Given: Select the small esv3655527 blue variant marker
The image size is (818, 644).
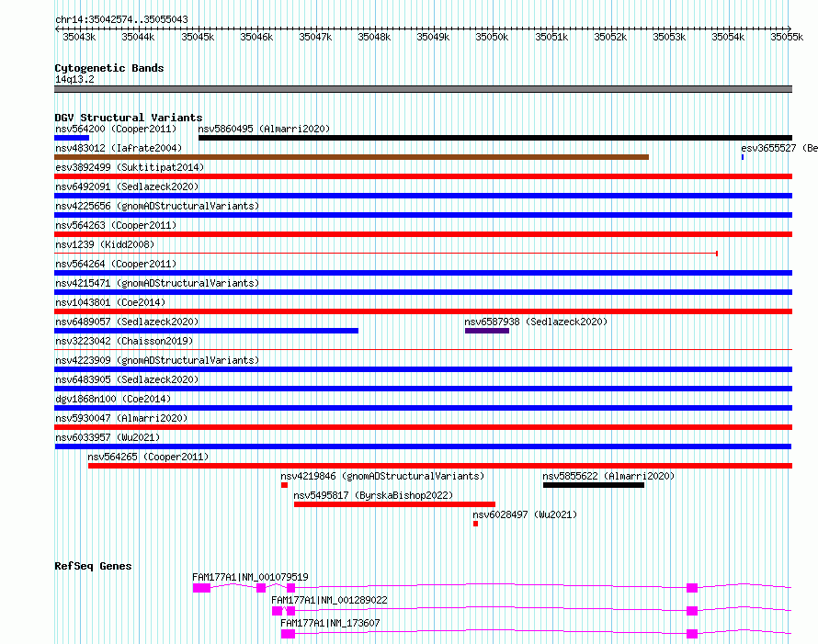Looking at the screenshot, I should 743,157.
